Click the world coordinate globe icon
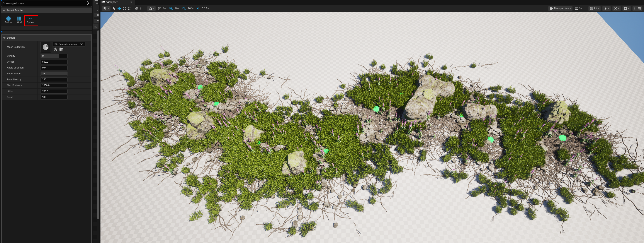Image resolution: width=644 pixels, height=243 pixels. (x=137, y=9)
